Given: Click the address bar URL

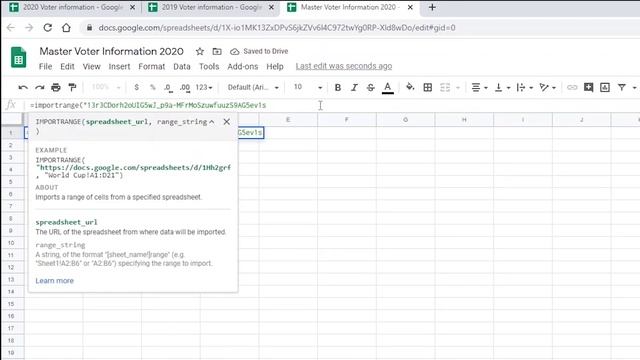Looking at the screenshot, I should tap(277, 28).
